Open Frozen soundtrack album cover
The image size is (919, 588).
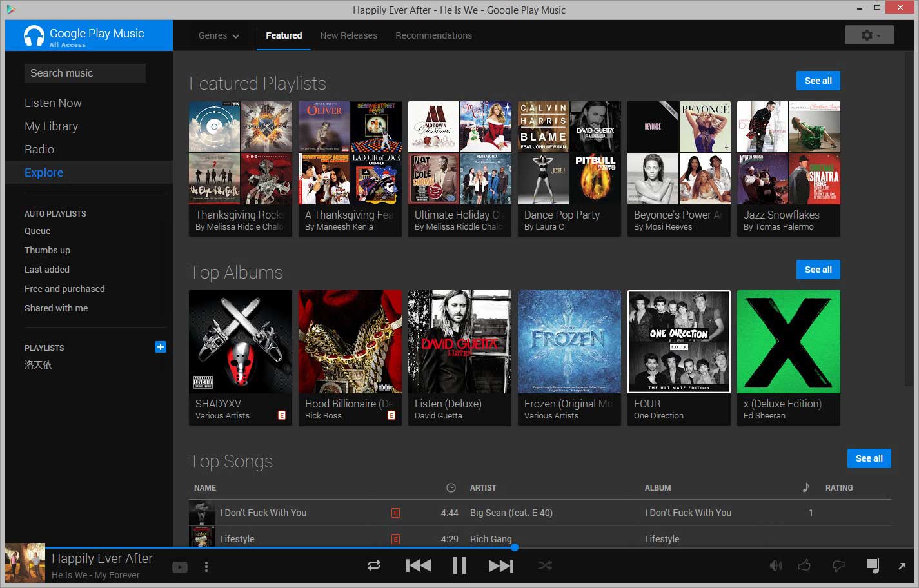coord(569,342)
